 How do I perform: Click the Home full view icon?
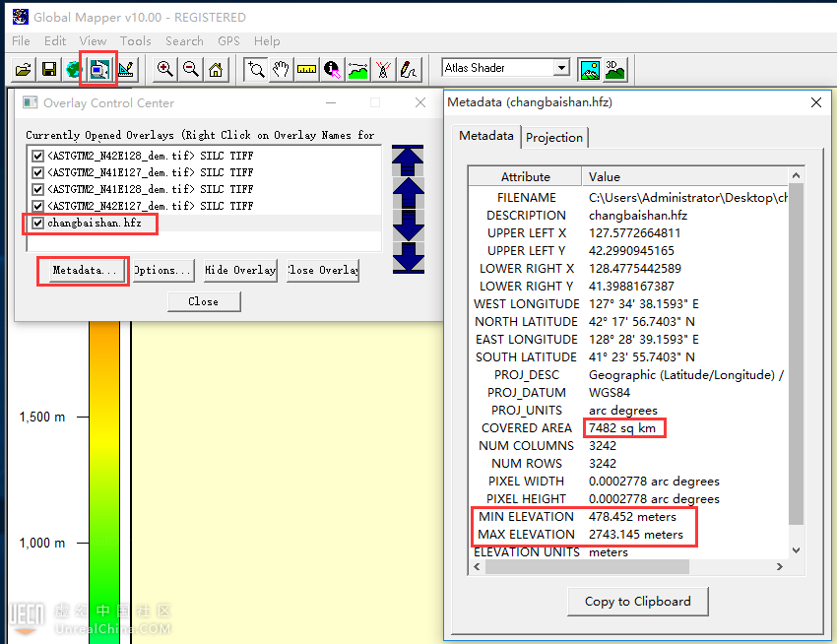(216, 69)
